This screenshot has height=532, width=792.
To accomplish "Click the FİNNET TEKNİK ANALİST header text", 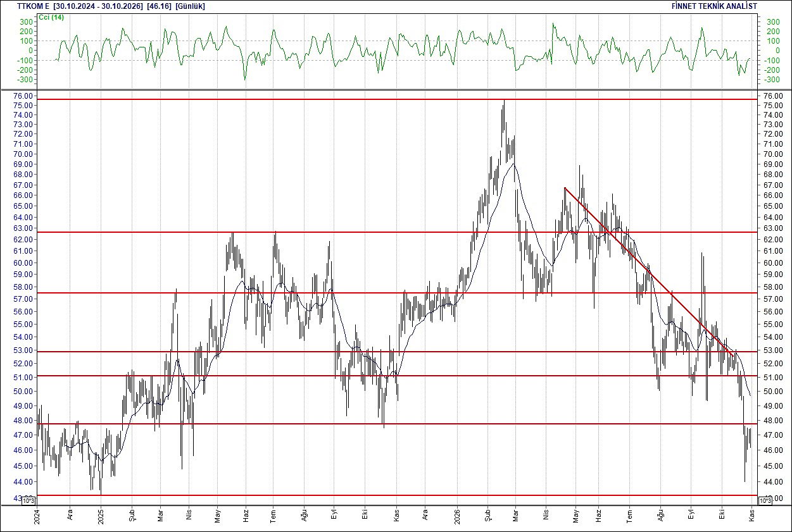I will (713, 6).
